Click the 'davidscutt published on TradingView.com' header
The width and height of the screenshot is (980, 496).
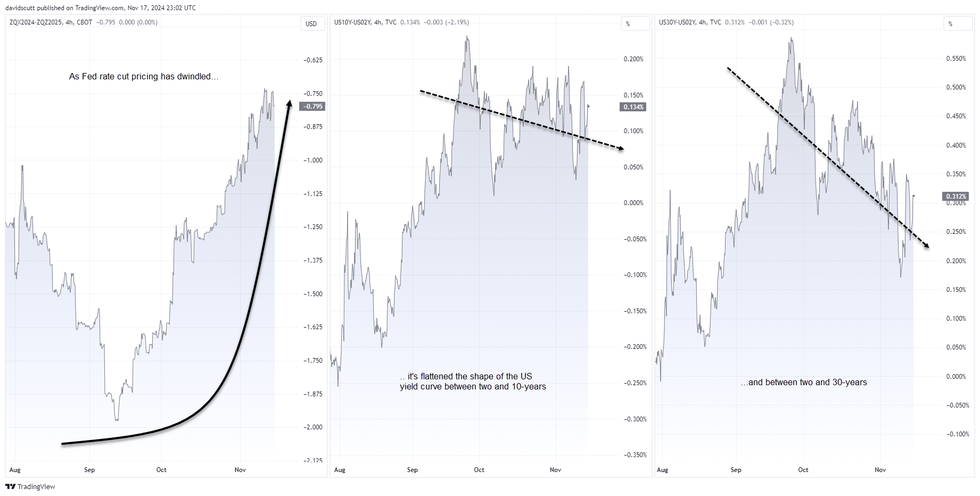pyautogui.click(x=100, y=7)
